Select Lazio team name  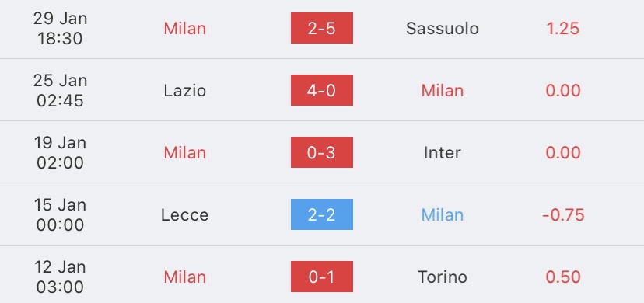coord(185,91)
